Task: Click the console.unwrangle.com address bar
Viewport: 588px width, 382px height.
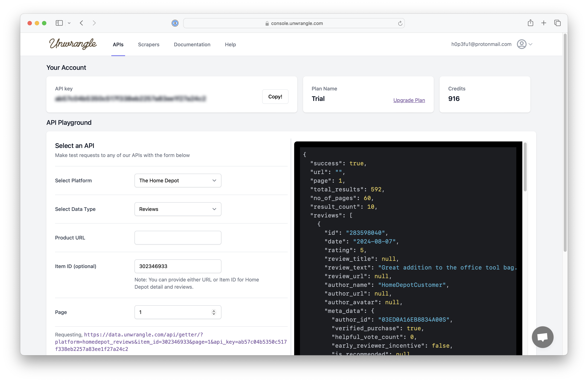Action: pos(294,23)
